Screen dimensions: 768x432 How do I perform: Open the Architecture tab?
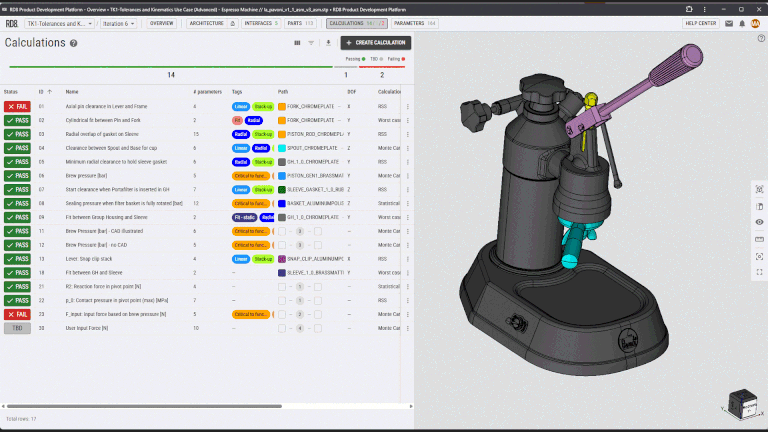coord(206,24)
